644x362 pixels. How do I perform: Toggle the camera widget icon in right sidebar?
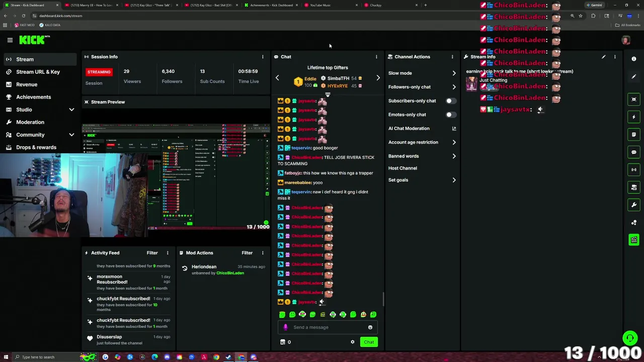tap(634, 187)
